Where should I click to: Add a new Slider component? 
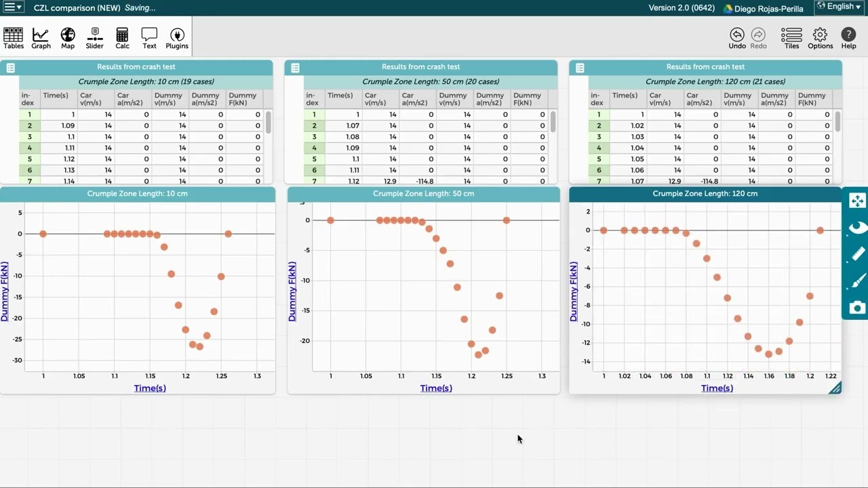(94, 38)
